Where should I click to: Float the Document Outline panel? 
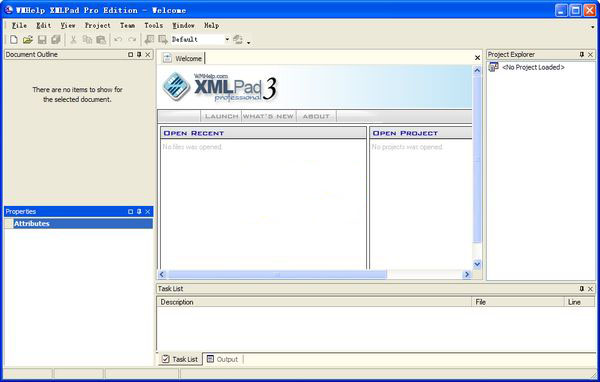[x=130, y=55]
